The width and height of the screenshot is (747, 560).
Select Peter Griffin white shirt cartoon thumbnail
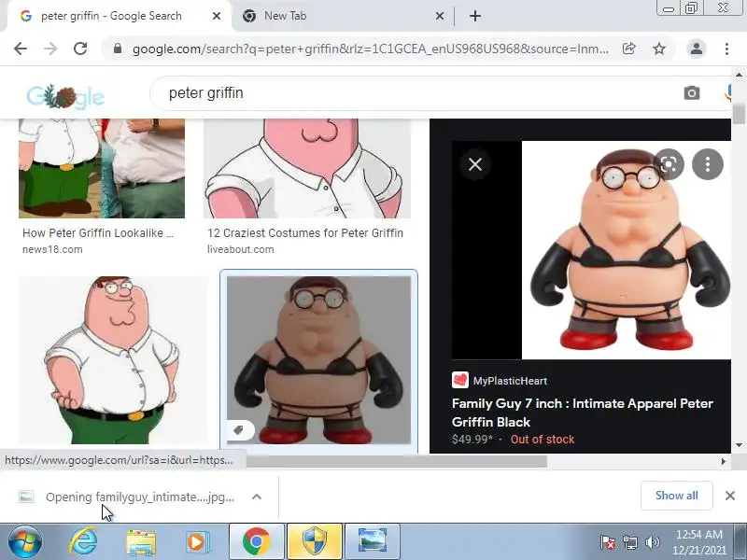point(113,360)
